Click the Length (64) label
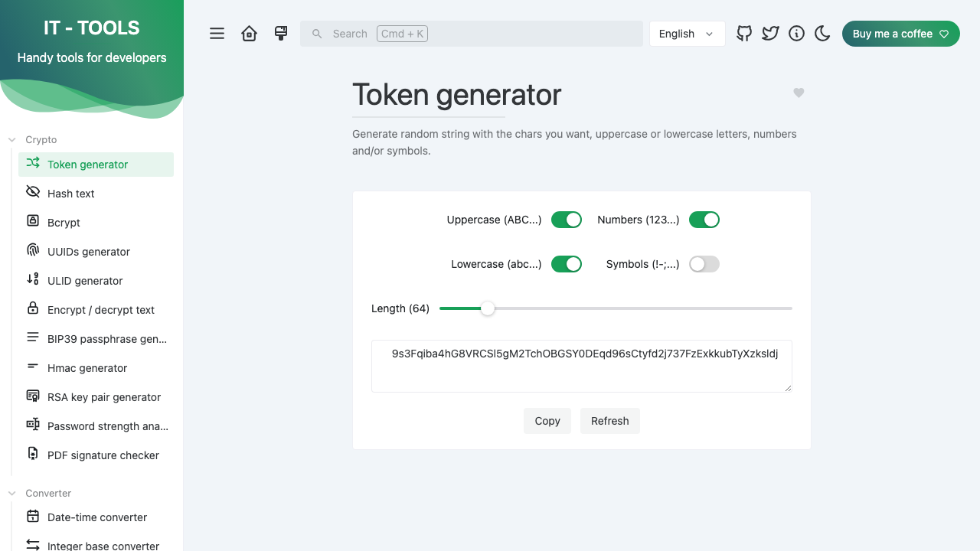 tap(400, 308)
